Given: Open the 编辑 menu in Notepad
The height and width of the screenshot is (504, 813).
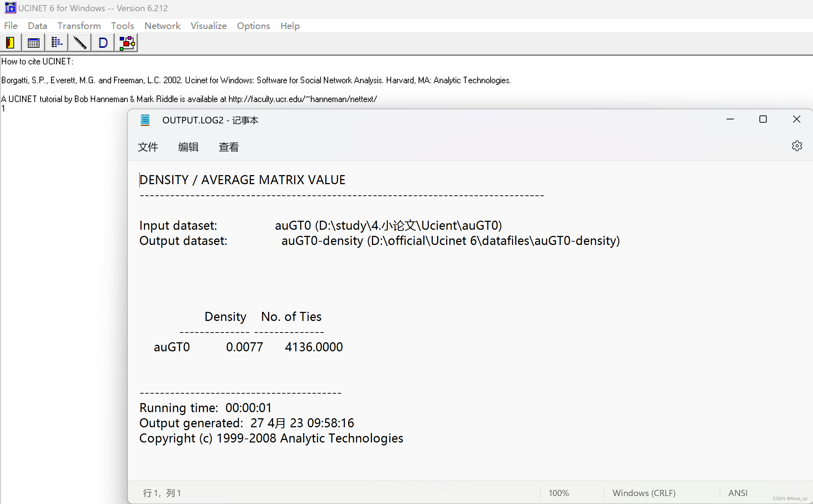Looking at the screenshot, I should (x=188, y=147).
